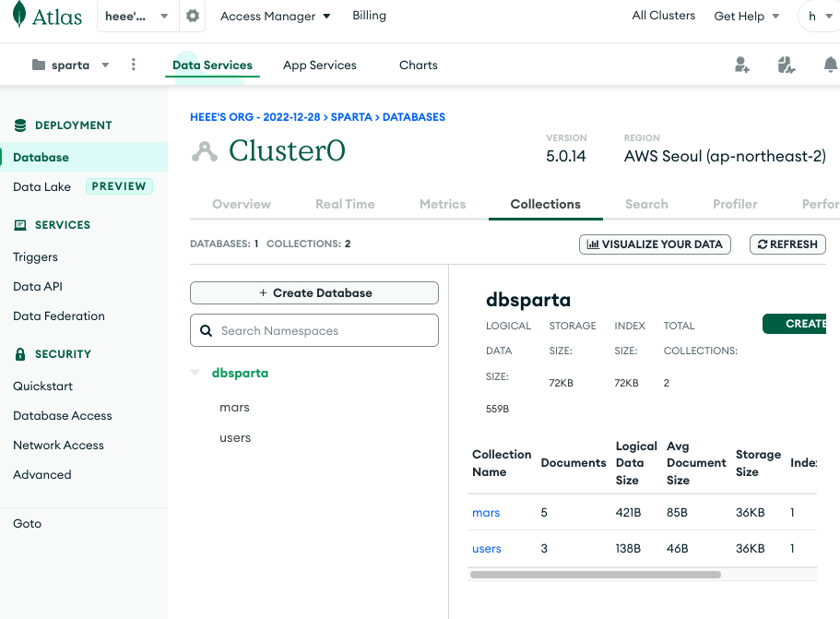Screen dimensions: 840x619
Task: Click HEEE'S ORG - 2022-12-28 breadcrumb
Action: click(x=255, y=117)
